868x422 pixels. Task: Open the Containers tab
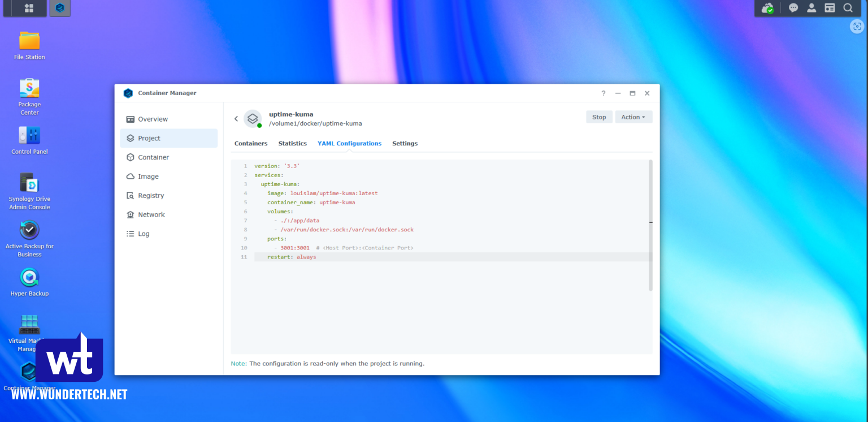(251, 144)
